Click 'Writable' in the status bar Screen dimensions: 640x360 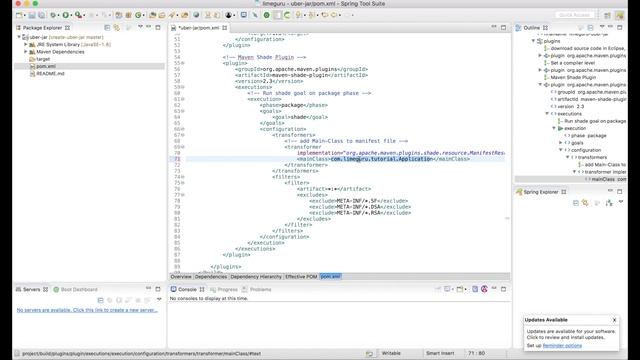coord(391,353)
